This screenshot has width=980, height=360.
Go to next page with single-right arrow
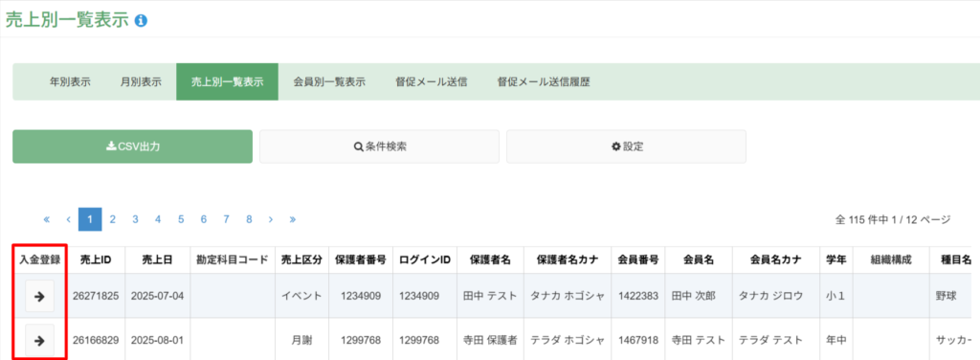click(x=271, y=219)
